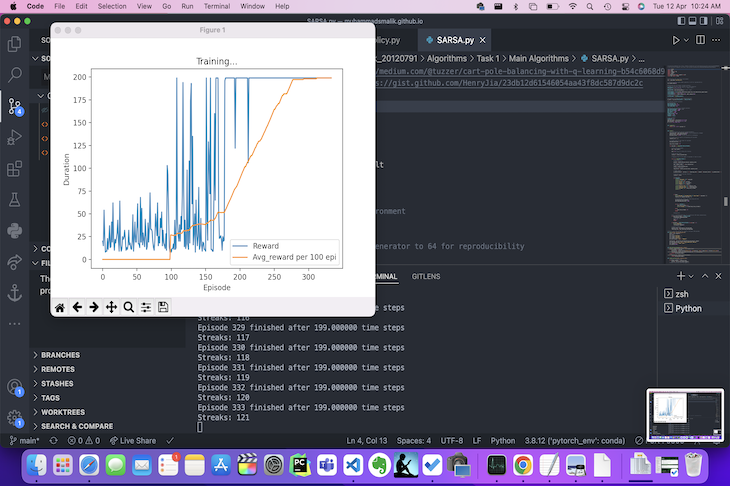Expand the BRANCHES section
Image resolution: width=730 pixels, height=486 pixels.
60,355
